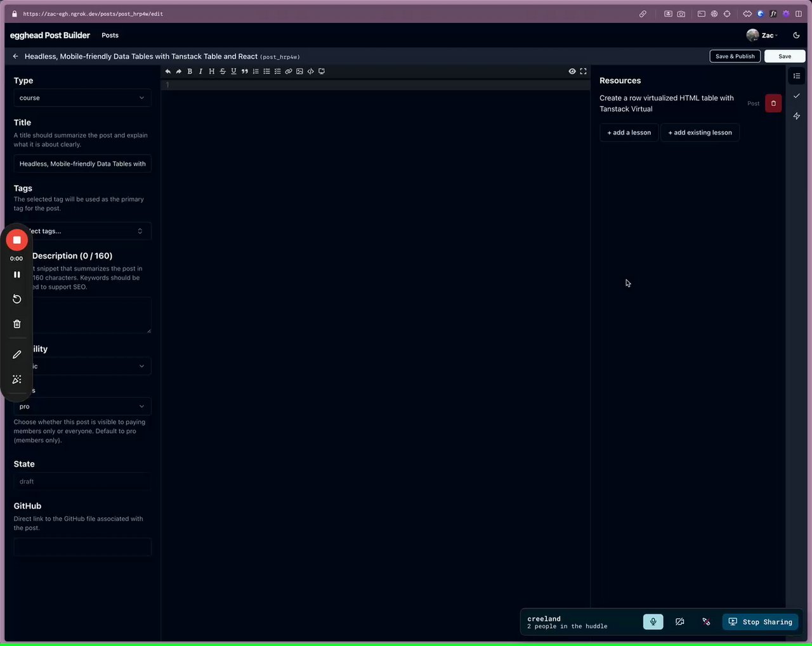Discard recording with trash icon
The image size is (812, 646).
pyautogui.click(x=17, y=324)
